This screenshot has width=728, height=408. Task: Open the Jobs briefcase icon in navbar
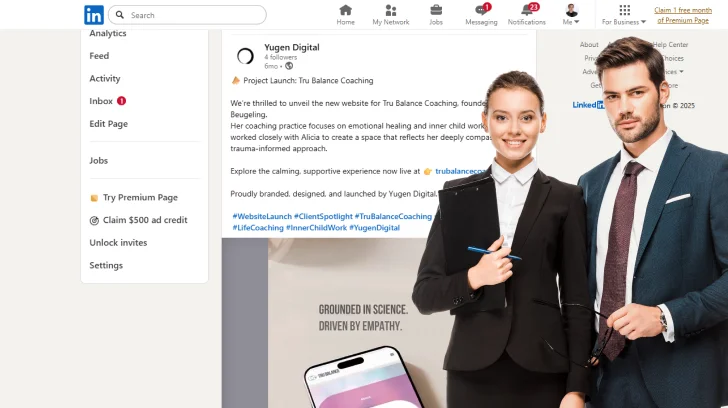tap(436, 10)
